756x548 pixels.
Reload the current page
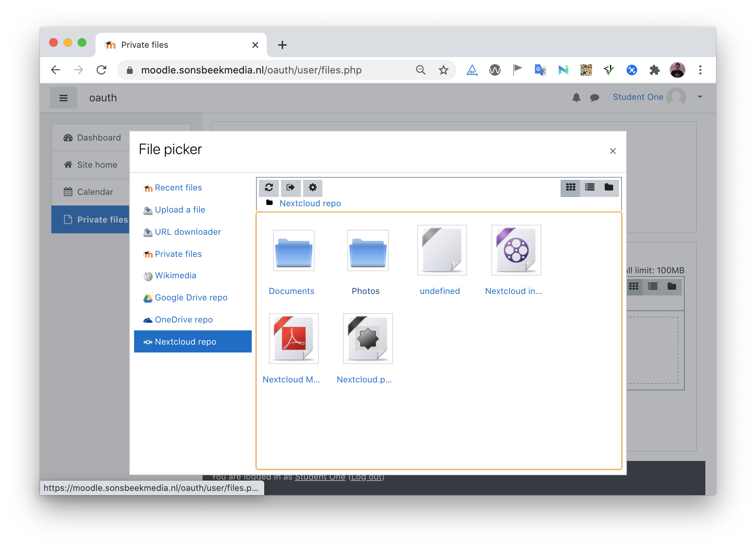point(102,70)
